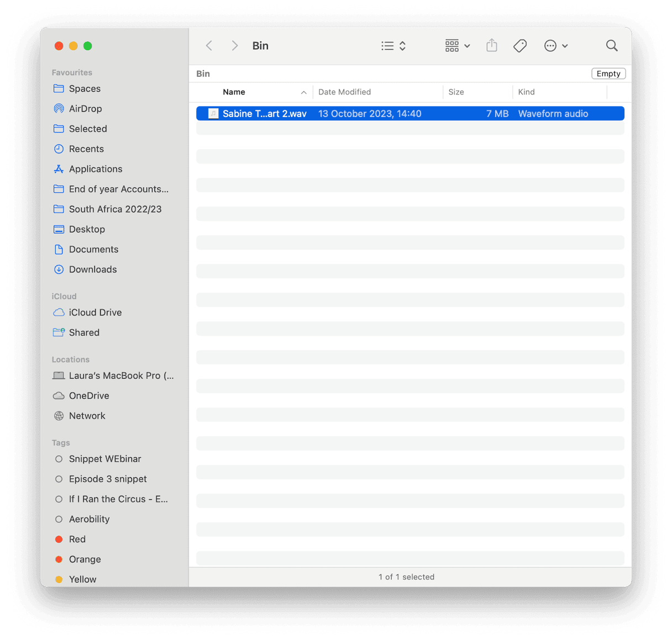
Task: Click the Empty button to empty the Bin
Action: (608, 73)
